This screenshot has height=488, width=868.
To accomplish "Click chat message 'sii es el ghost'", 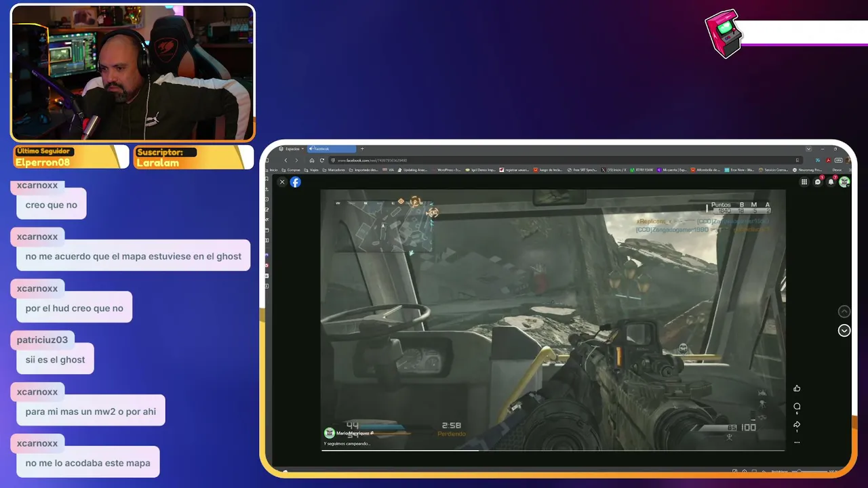I will [x=56, y=359].
